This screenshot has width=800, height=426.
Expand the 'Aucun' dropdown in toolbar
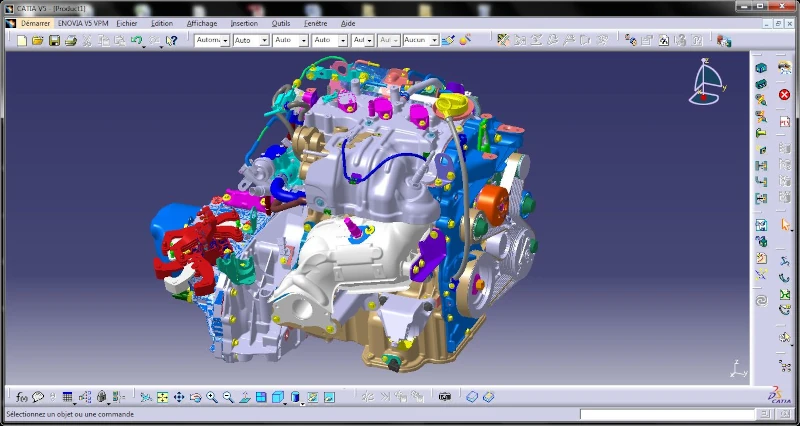[434, 41]
